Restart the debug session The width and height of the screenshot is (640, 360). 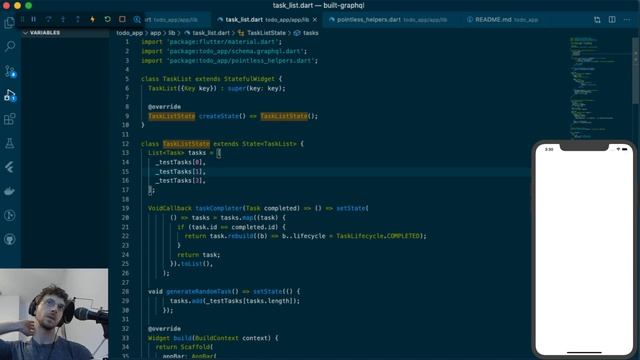tap(107, 19)
